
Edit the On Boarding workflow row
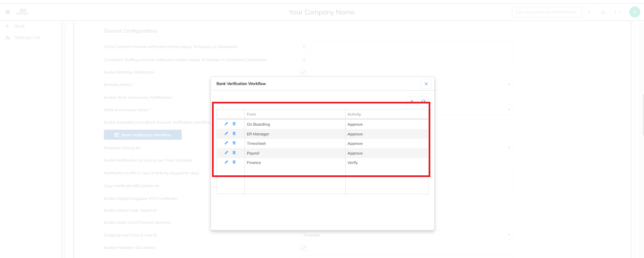pyautogui.click(x=226, y=124)
